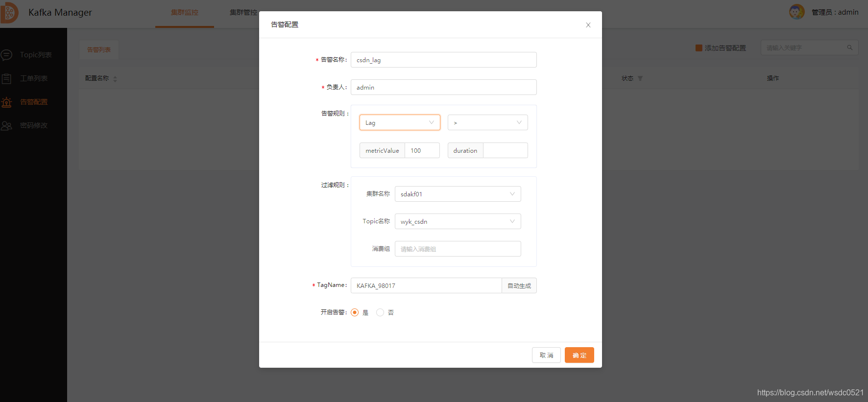Select 是 for 开启告警
The height and width of the screenshot is (402, 868).
point(355,312)
